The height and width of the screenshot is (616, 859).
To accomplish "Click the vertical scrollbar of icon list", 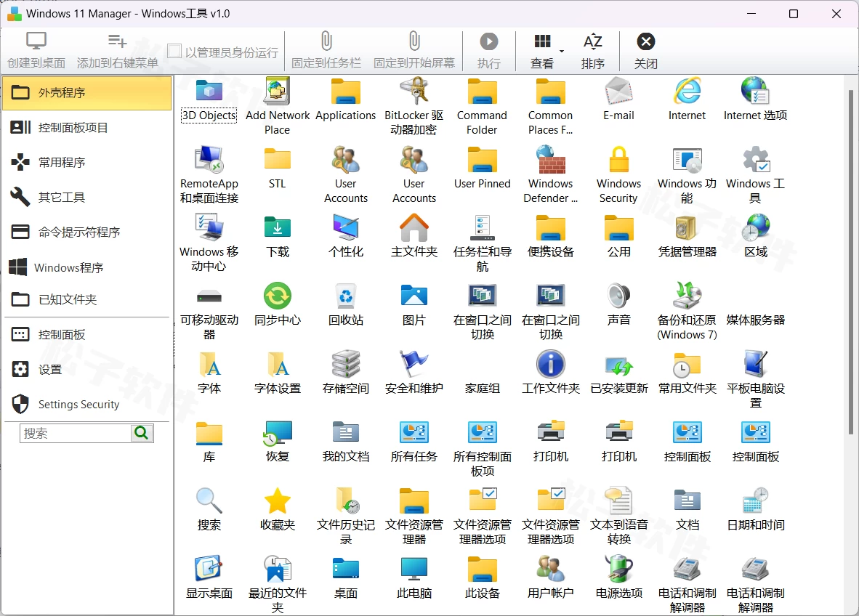I will (850, 262).
